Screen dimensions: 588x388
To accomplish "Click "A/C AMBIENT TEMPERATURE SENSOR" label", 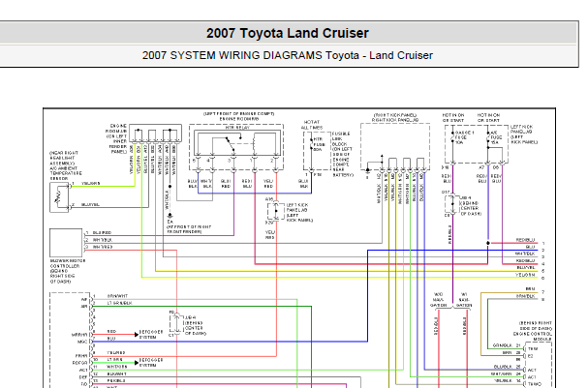I will [66, 171].
